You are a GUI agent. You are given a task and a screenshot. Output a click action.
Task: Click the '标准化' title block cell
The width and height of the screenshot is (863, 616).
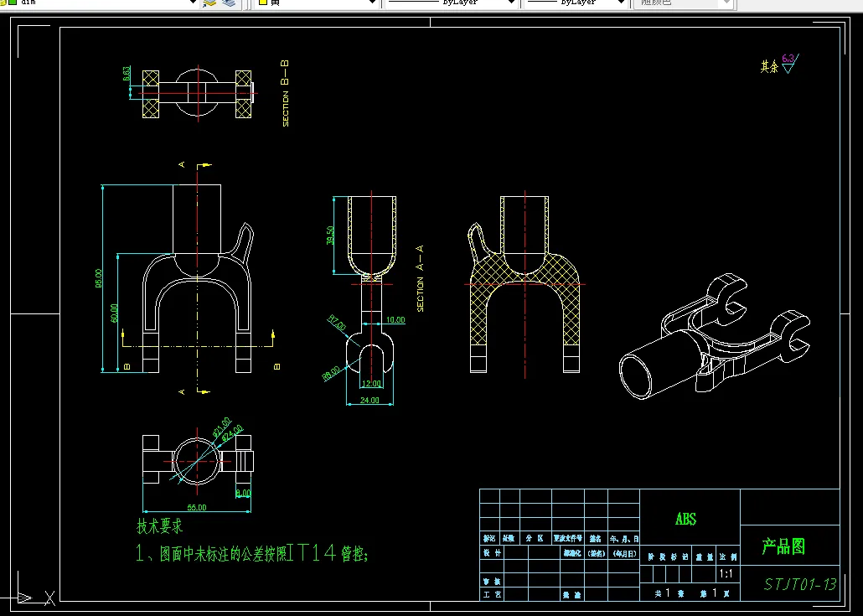[x=572, y=552]
